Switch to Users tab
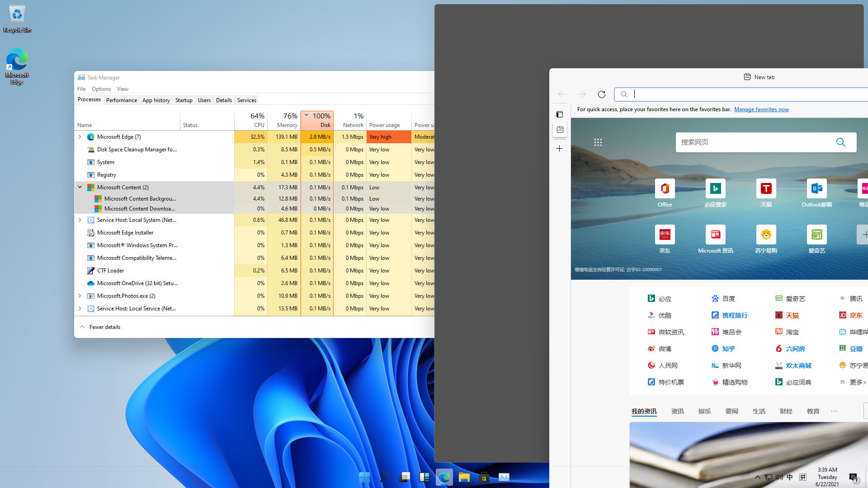This screenshot has width=868, height=488. [204, 100]
